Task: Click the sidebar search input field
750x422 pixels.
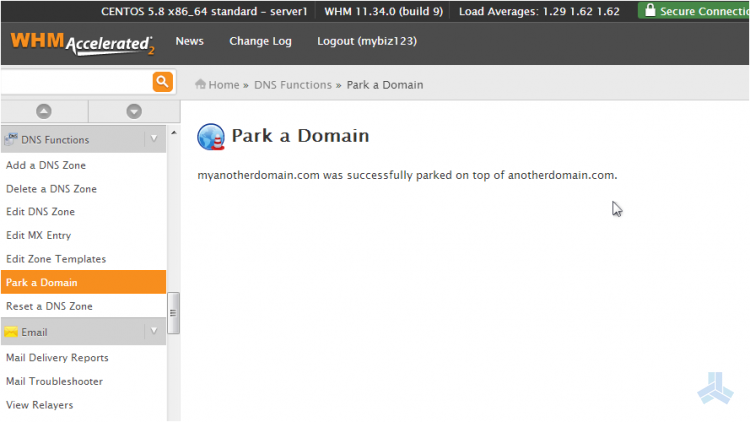Action: pos(77,82)
